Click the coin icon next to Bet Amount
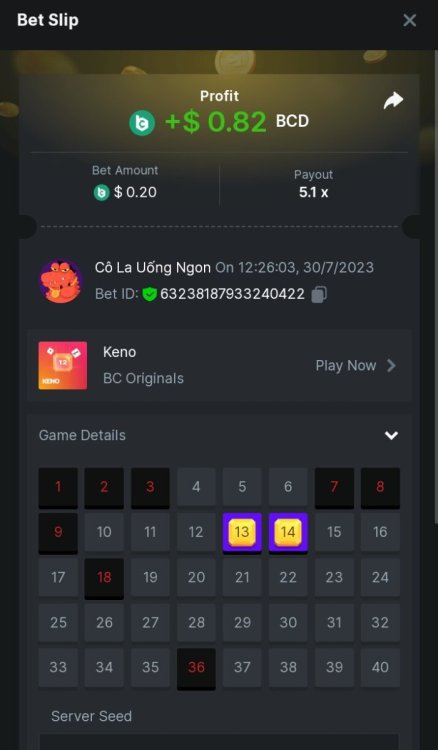This screenshot has height=750, width=438. click(101, 192)
